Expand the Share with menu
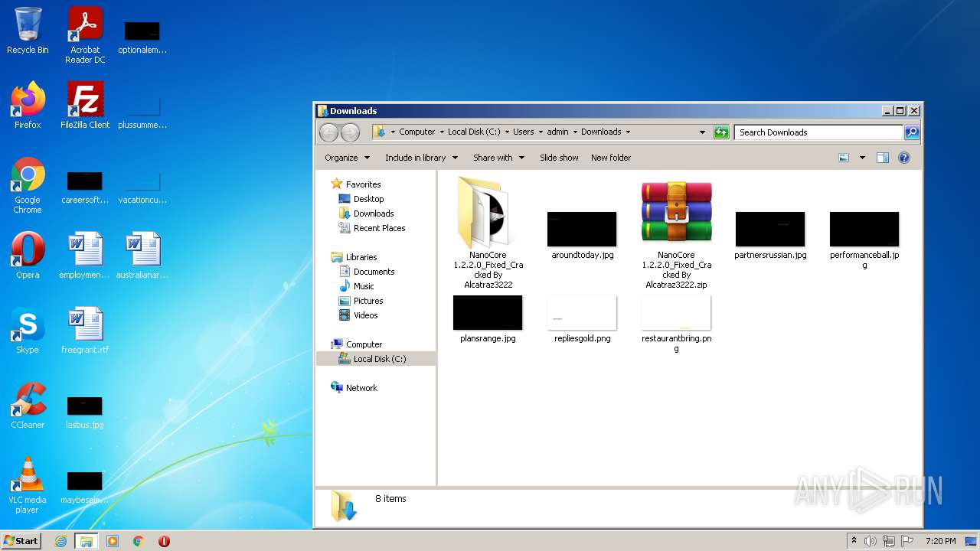Screen dimensions: 980x551 coord(498,158)
